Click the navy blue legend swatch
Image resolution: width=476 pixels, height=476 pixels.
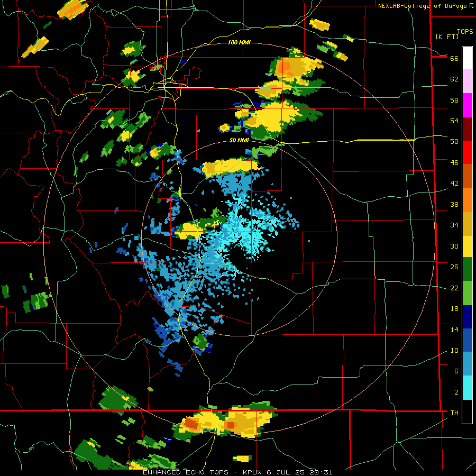[467, 317]
